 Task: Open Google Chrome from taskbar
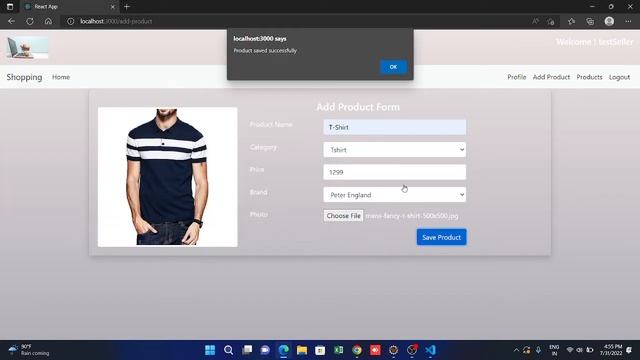[x=357, y=350]
